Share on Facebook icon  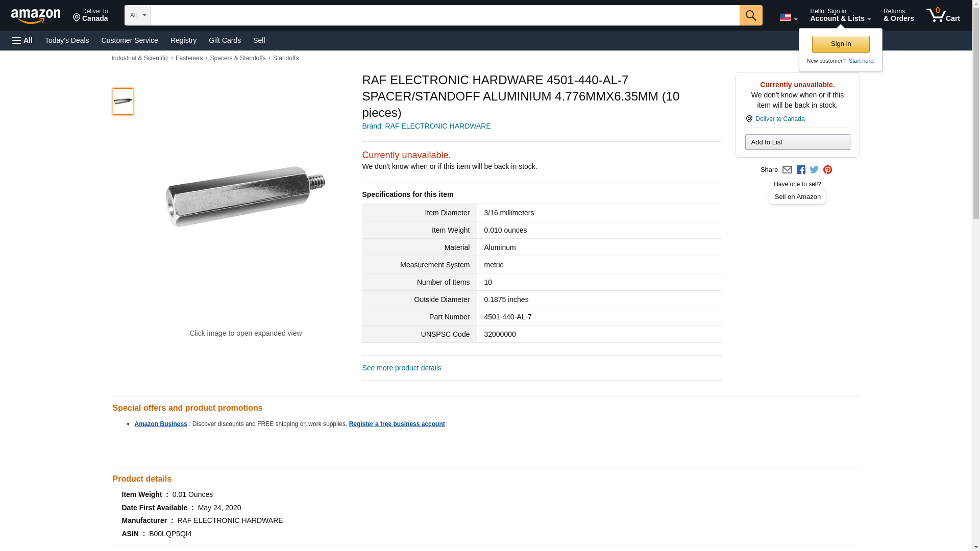pos(801,170)
